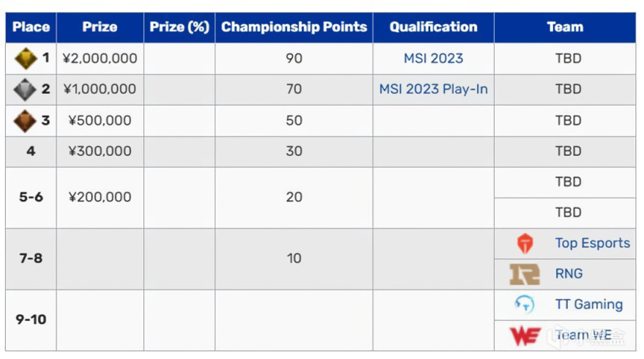The width and height of the screenshot is (644, 359).
Task: Click the silver second place medal icon
Action: [x=25, y=89]
